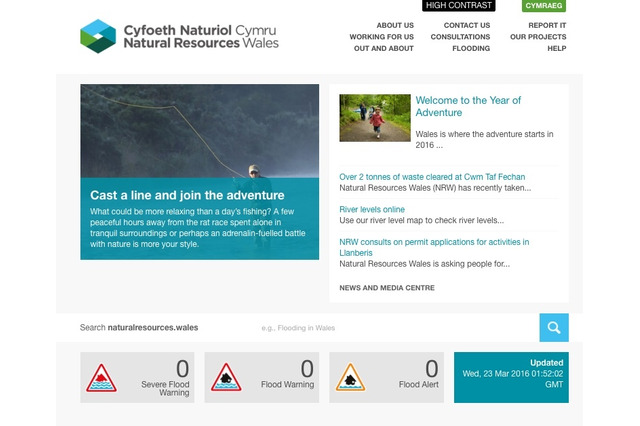This screenshot has height=426, width=640.
Task: Go to the Consultations section
Action: click(460, 37)
